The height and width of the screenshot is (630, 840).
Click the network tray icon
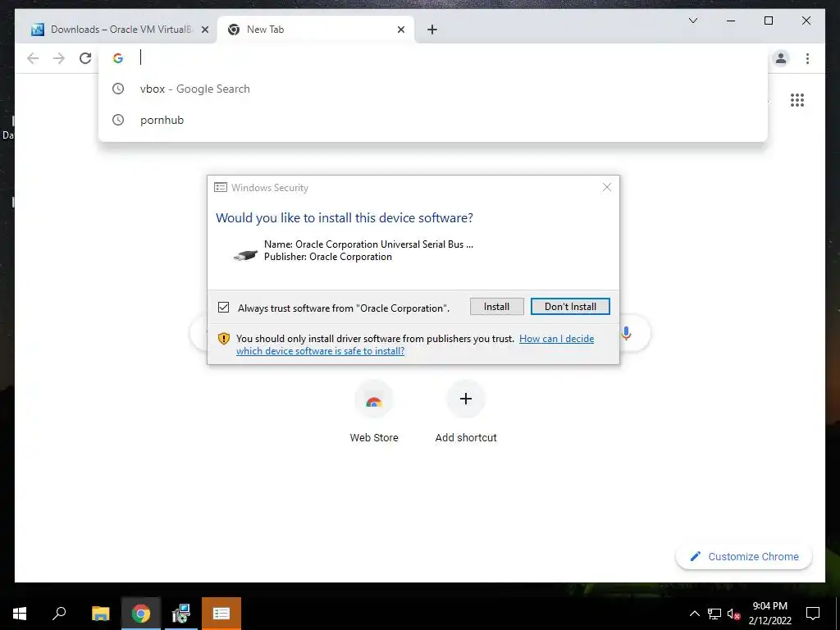(714, 614)
